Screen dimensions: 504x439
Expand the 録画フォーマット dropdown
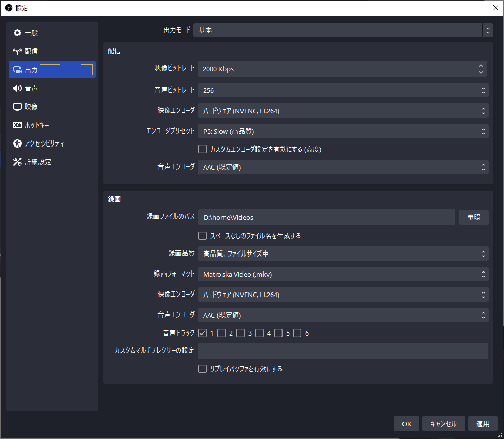pyautogui.click(x=342, y=274)
